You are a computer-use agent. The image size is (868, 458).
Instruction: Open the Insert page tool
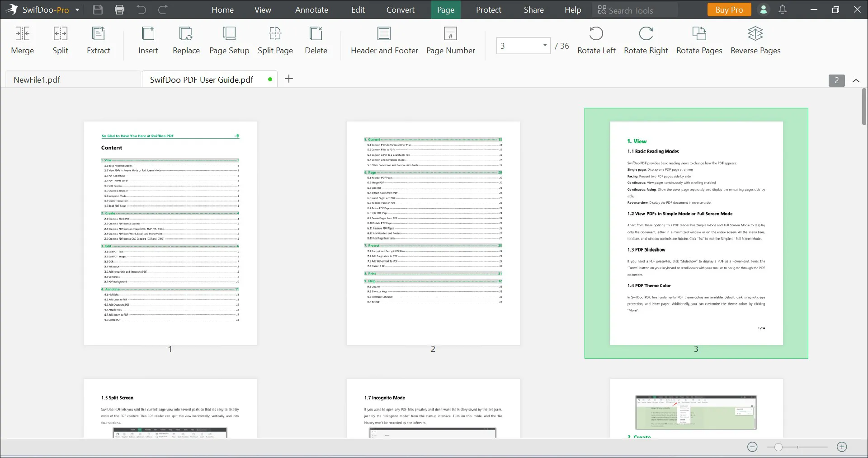148,34
